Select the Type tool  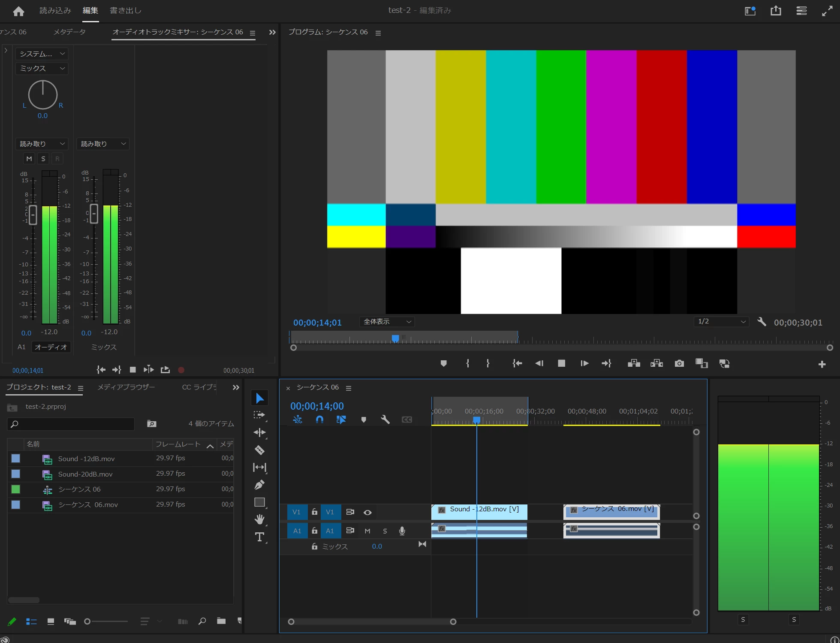coord(259,537)
